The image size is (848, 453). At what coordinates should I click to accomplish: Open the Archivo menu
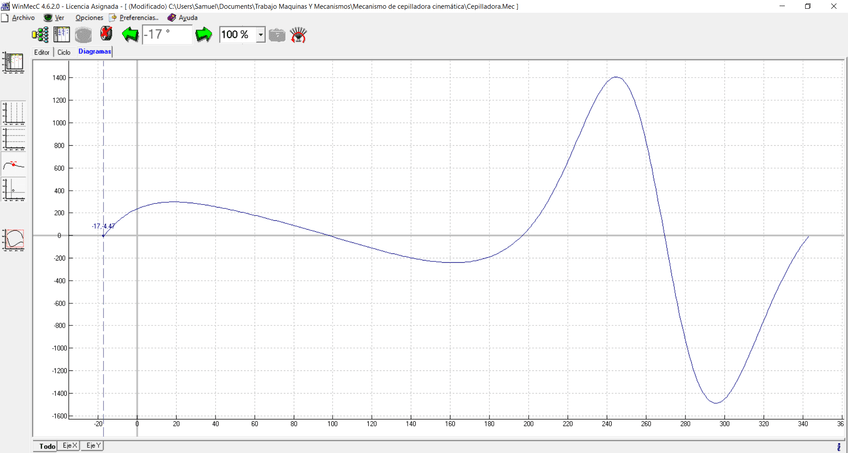[x=22, y=17]
